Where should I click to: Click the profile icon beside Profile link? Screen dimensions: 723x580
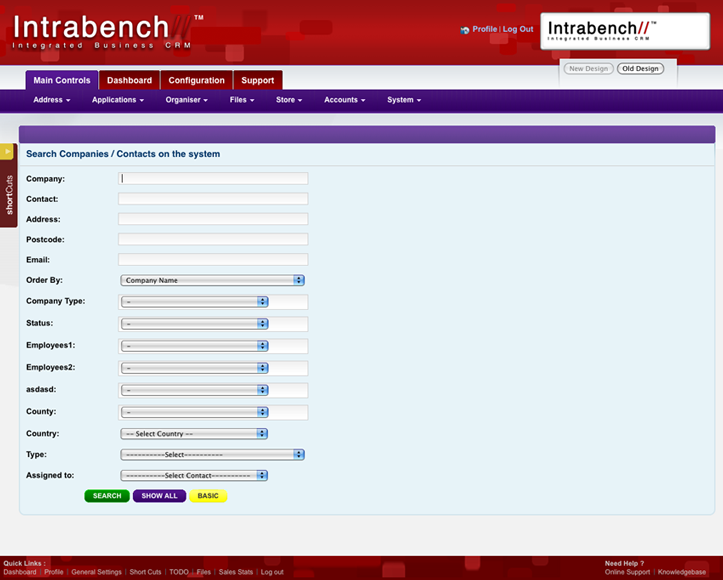tap(464, 30)
